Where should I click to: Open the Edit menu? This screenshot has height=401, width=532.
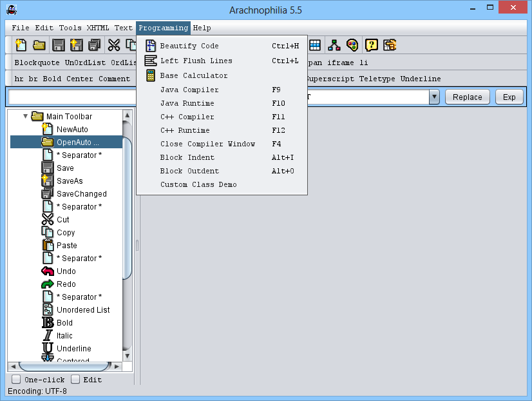[x=44, y=28]
